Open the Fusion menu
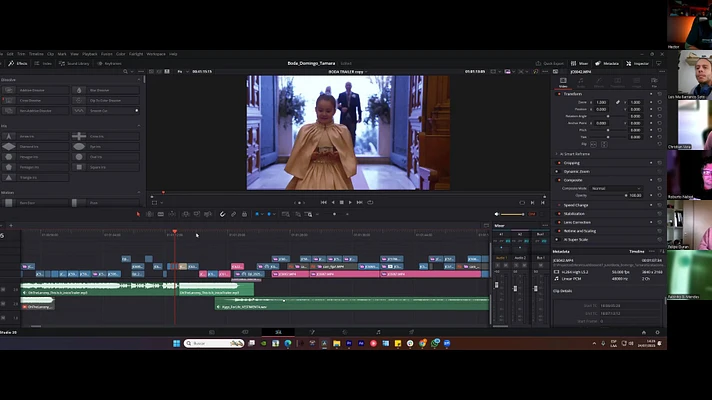Image resolution: width=712 pixels, height=400 pixels. pos(107,54)
